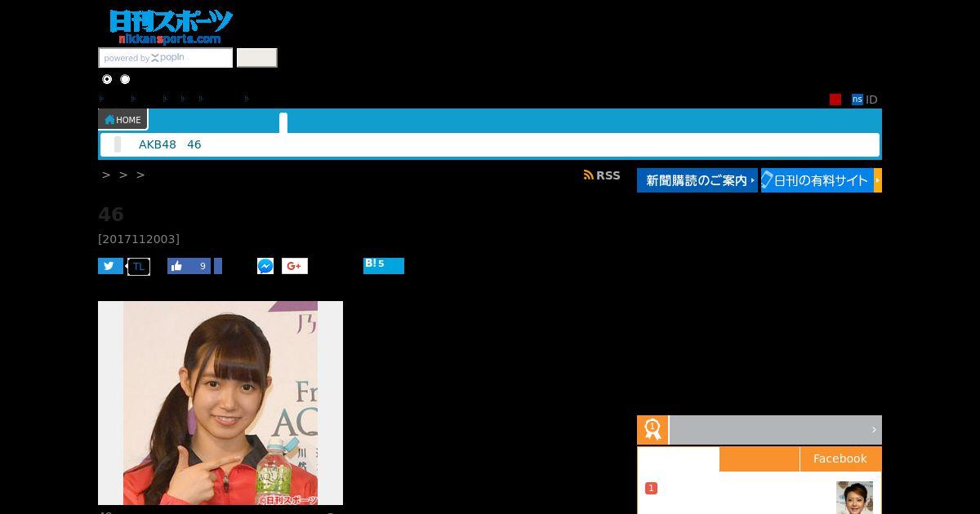This screenshot has height=514, width=980.
Task: Expand ranking header chevron arrow
Action: pyautogui.click(x=874, y=430)
